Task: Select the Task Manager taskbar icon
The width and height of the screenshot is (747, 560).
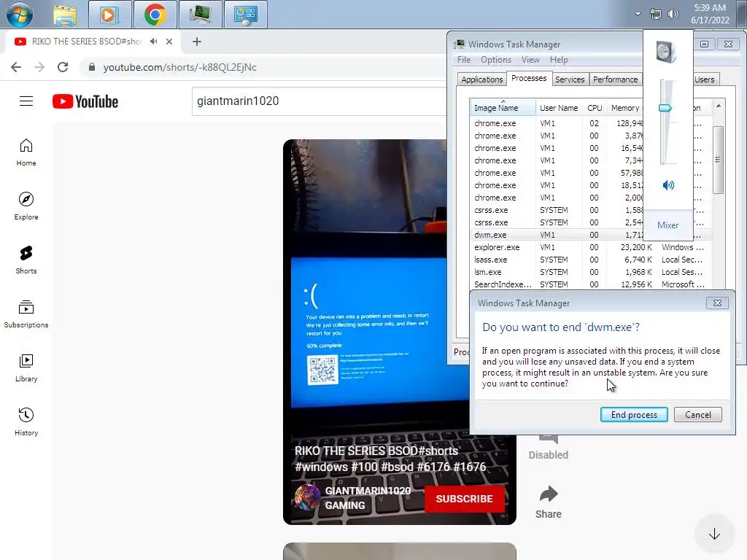Action: click(200, 15)
